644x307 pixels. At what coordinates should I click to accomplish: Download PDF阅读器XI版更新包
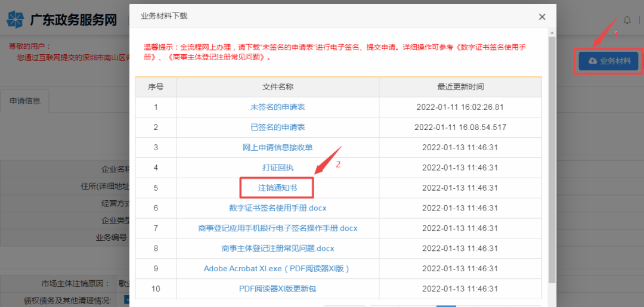coord(278,289)
